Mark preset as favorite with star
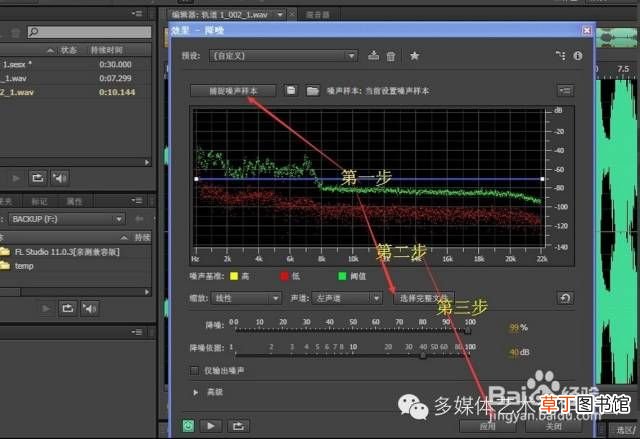The height and width of the screenshot is (439, 640). point(414,55)
